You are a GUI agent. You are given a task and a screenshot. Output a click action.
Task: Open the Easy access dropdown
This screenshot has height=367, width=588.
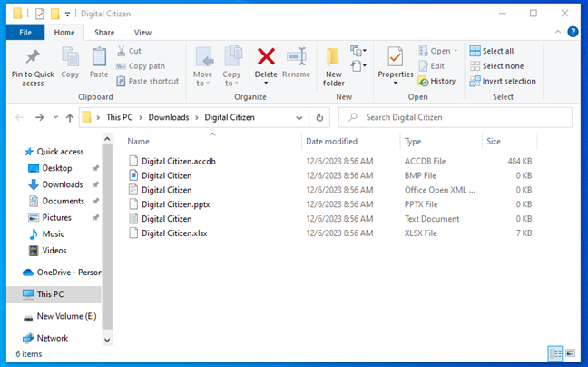pos(358,66)
